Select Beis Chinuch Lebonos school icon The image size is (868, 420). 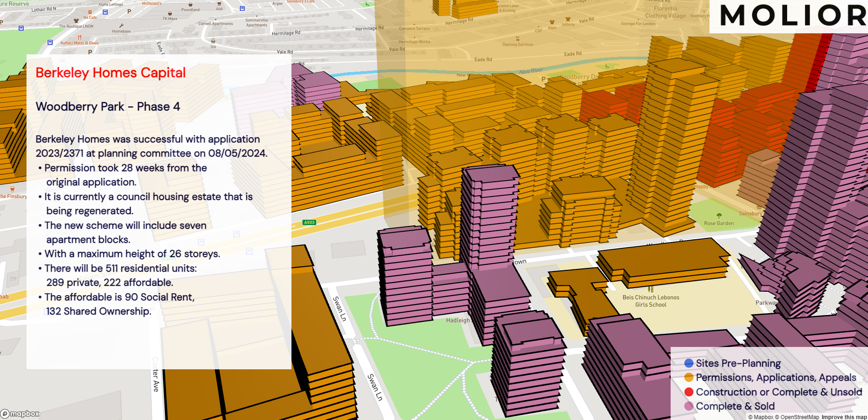coord(651,289)
